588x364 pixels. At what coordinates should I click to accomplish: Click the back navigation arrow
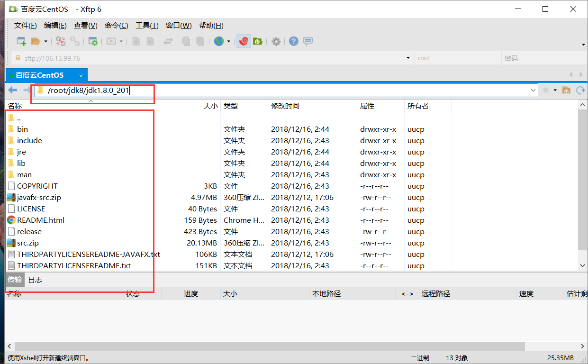tap(11, 90)
